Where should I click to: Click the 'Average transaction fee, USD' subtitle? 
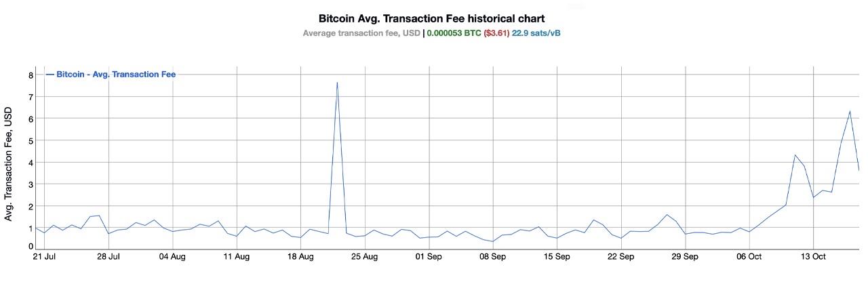coord(361,33)
